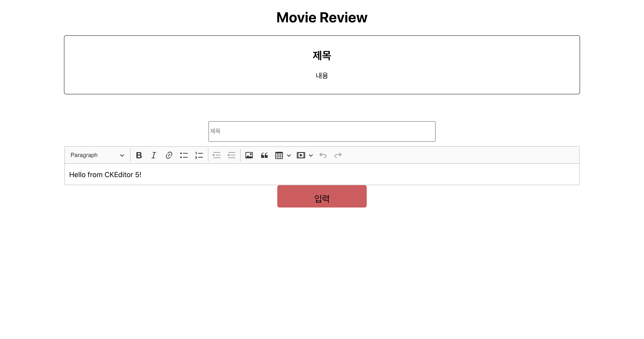Create a bulleted list
644x339 pixels.
(x=184, y=155)
